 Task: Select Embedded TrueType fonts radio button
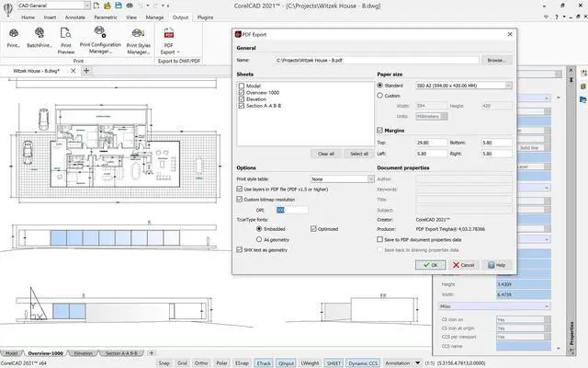tap(259, 228)
